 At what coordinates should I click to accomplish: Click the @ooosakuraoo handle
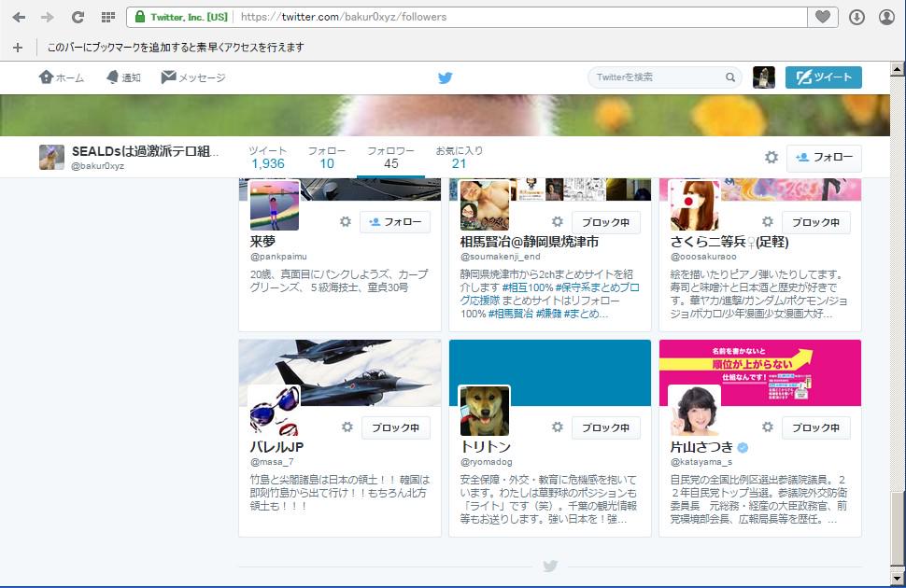pyautogui.click(x=703, y=257)
